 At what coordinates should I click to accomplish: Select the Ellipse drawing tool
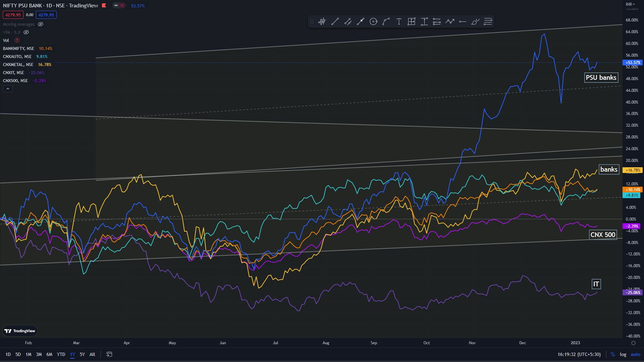click(x=373, y=21)
